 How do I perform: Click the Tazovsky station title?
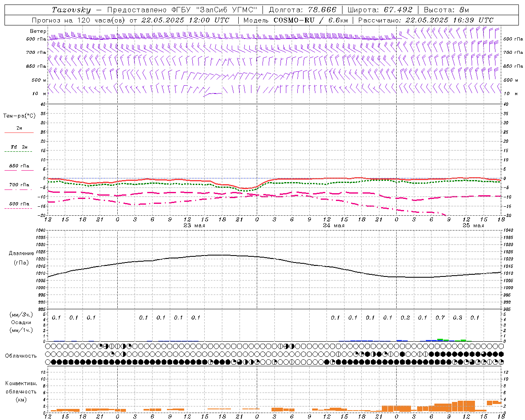(71, 10)
